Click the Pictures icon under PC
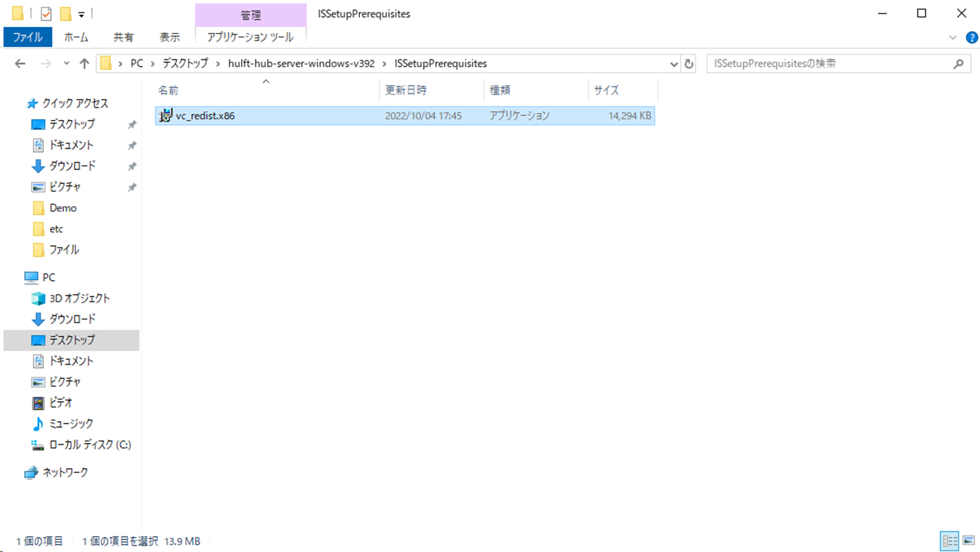 point(38,382)
